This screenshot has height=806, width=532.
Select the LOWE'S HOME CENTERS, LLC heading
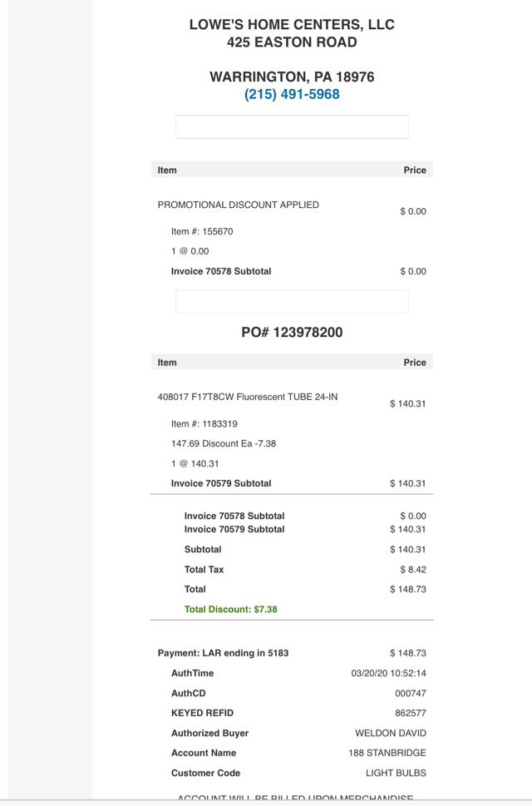[x=292, y=25]
